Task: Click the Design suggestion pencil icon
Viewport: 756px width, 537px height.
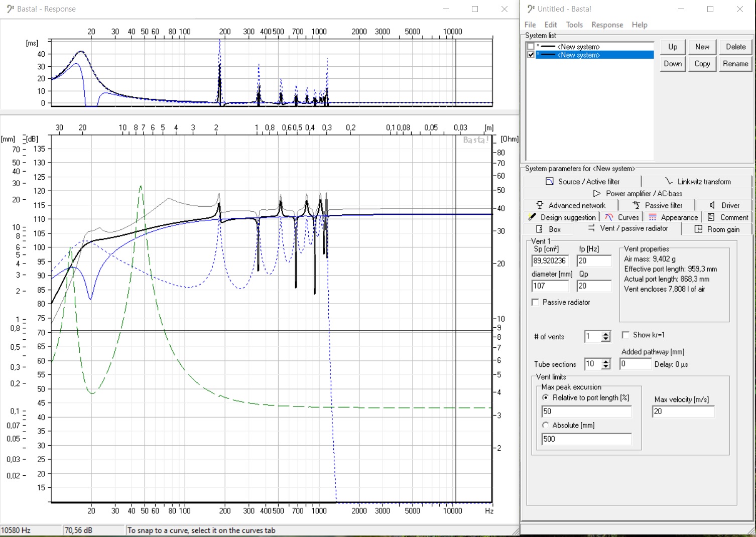Action: pyautogui.click(x=532, y=217)
